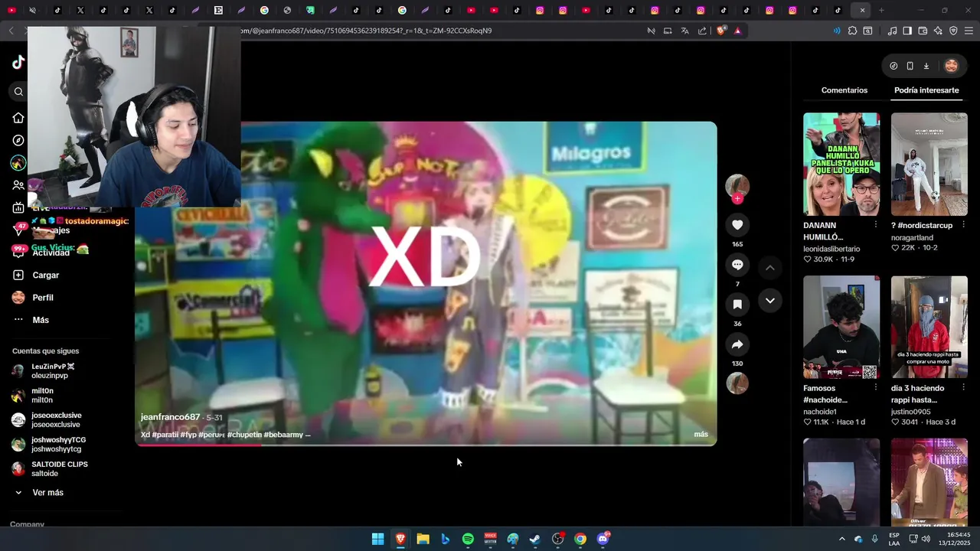Open the Explore compass icon
Viewport: 980px width, 551px height.
18,141
